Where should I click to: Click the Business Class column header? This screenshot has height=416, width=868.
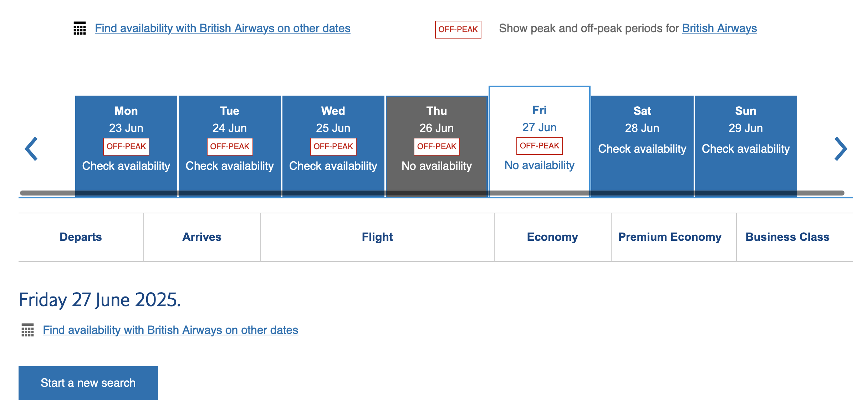(x=787, y=237)
